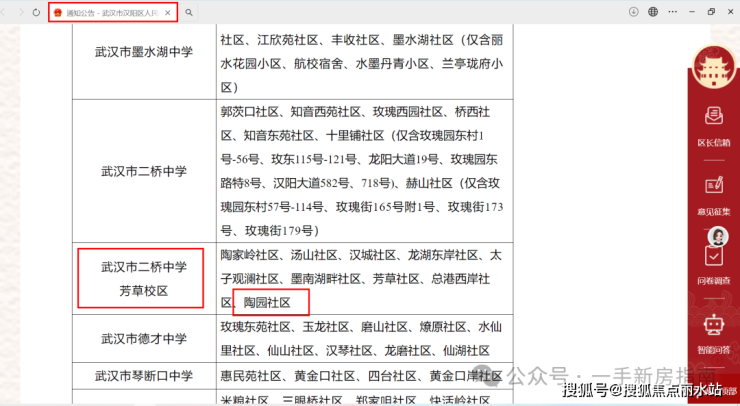Image resolution: width=740 pixels, height=406 pixels.
Task: Open 问卷调查 survey icon
Action: [x=714, y=256]
